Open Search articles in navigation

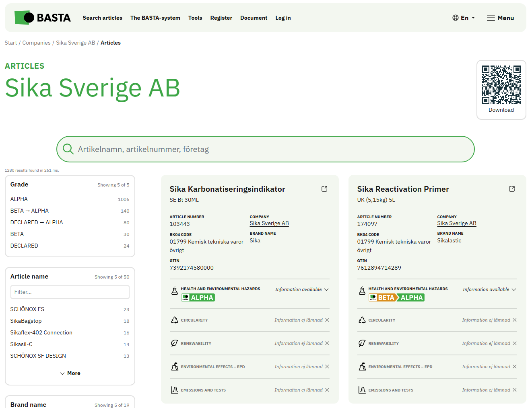[x=102, y=18]
